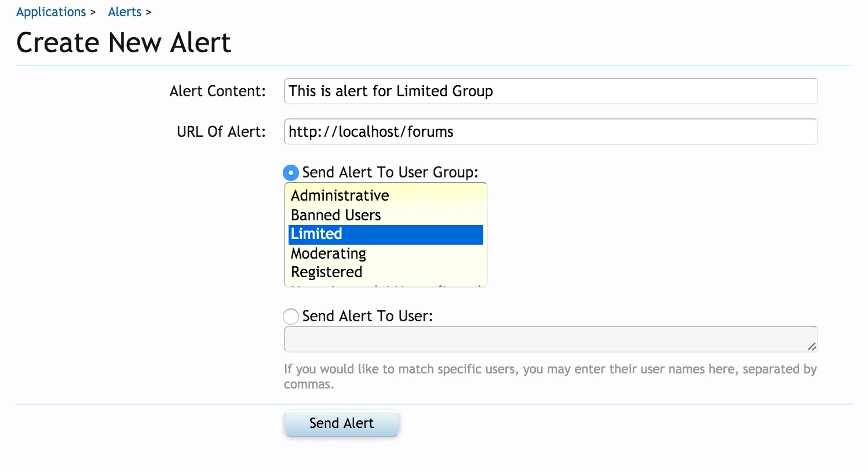This screenshot has width=868, height=472.
Task: Click the highlighted Limited group option
Action: [386, 234]
